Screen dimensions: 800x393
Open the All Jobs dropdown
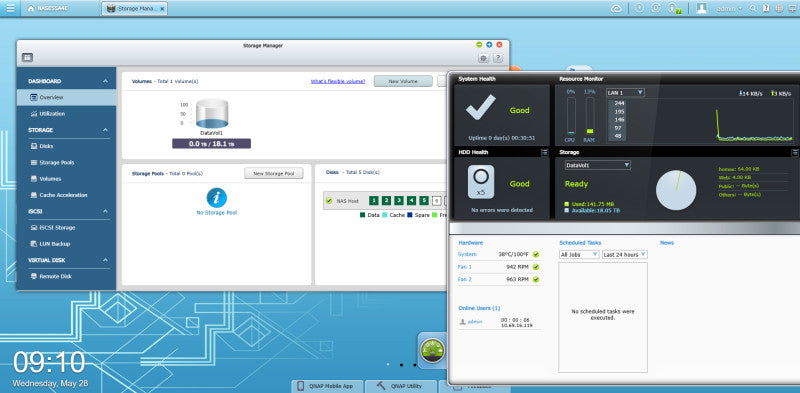tap(579, 255)
